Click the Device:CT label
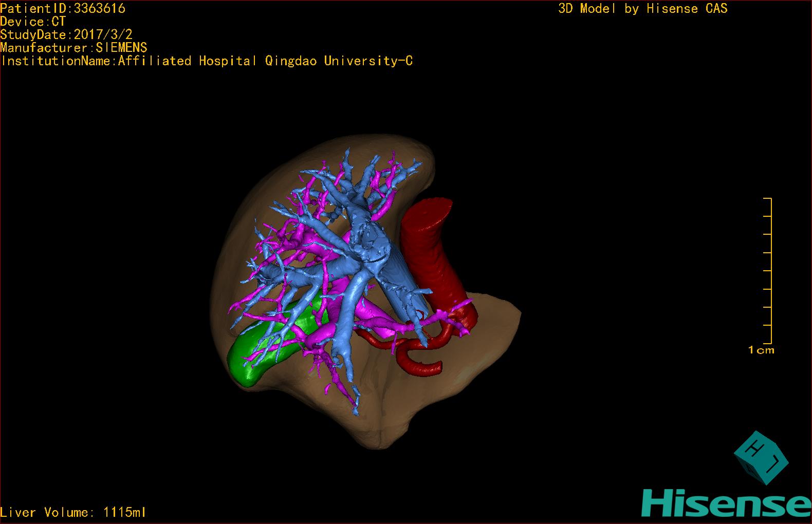812x524 pixels. click(x=33, y=22)
